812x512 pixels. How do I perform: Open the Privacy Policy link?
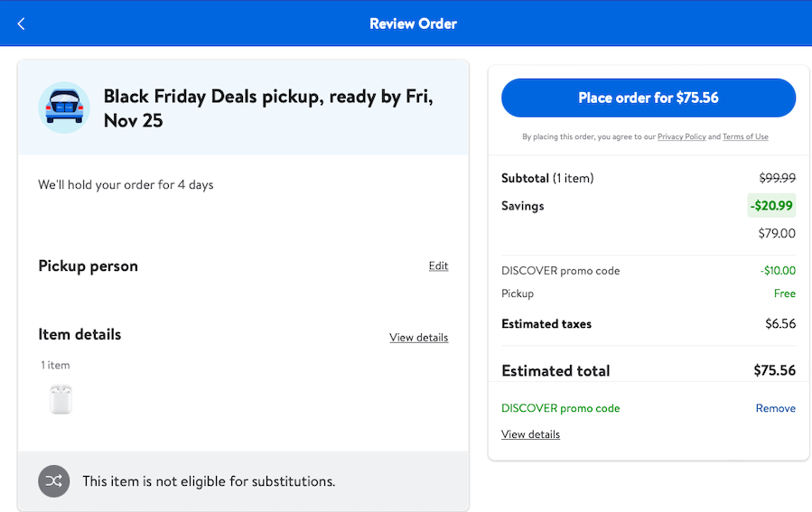(681, 137)
